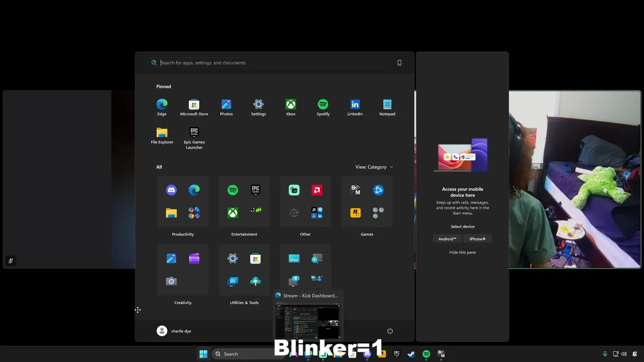Screen dimensions: 644x362
Task: Click the muted microphone icon on left window
Action: click(x=11, y=261)
